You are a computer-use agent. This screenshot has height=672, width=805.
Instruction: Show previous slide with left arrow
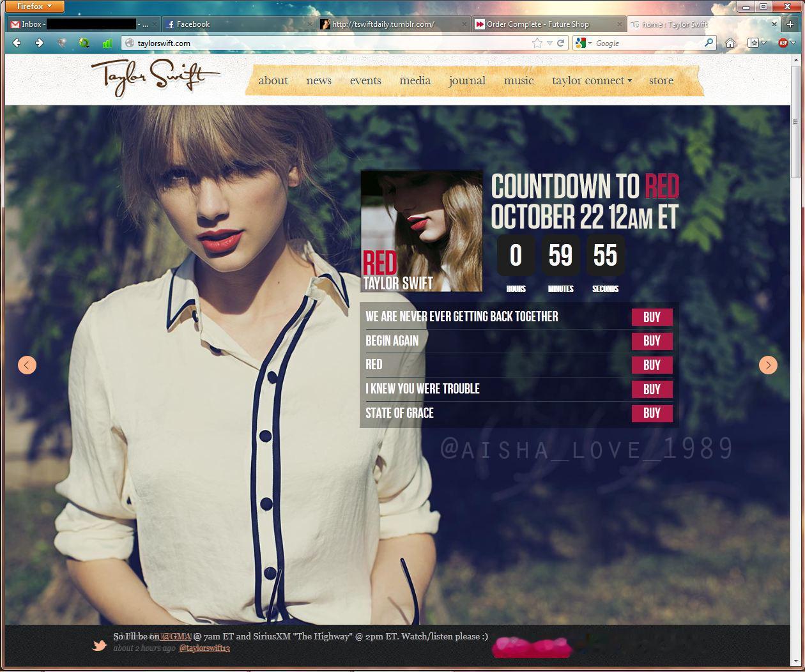pyautogui.click(x=27, y=365)
